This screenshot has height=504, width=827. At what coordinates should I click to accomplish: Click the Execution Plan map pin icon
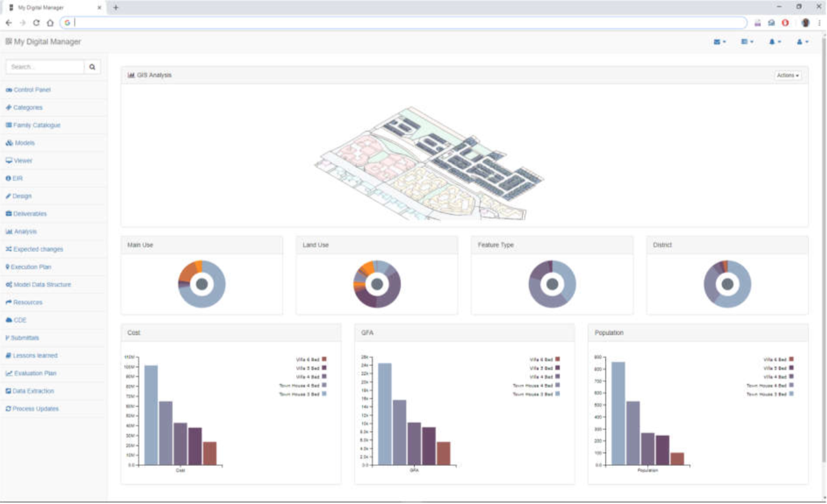point(8,266)
